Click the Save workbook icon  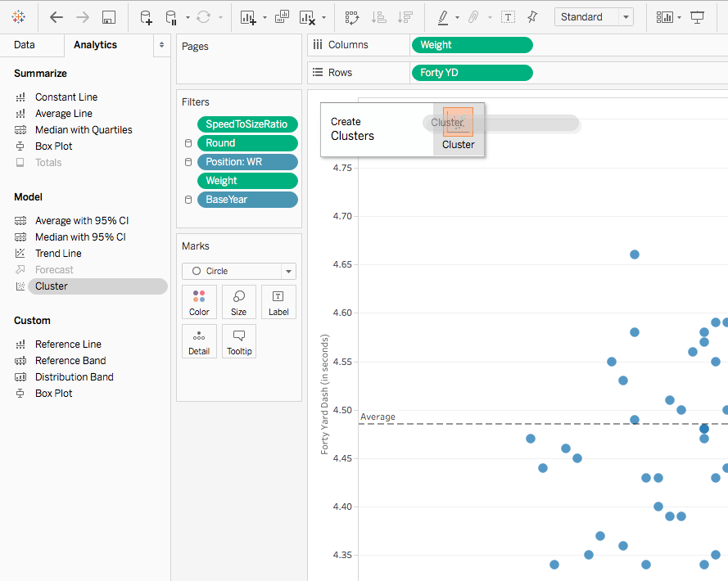pyautogui.click(x=107, y=17)
